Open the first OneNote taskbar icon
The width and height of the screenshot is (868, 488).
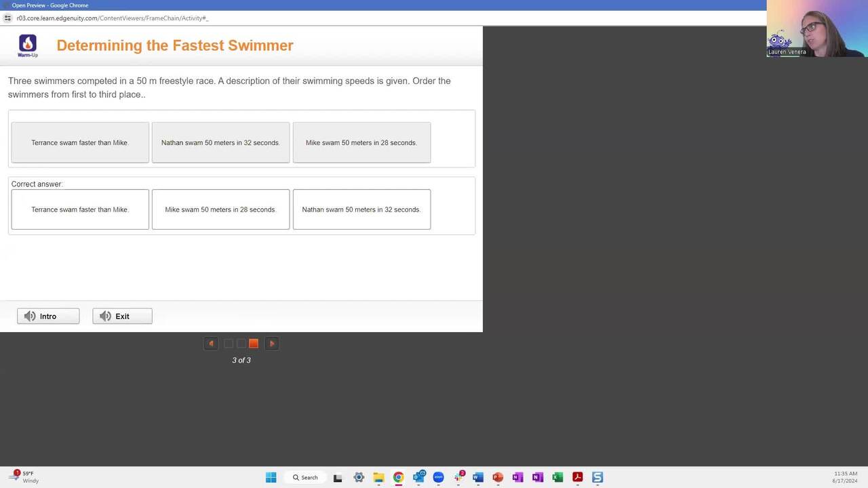coord(517,477)
